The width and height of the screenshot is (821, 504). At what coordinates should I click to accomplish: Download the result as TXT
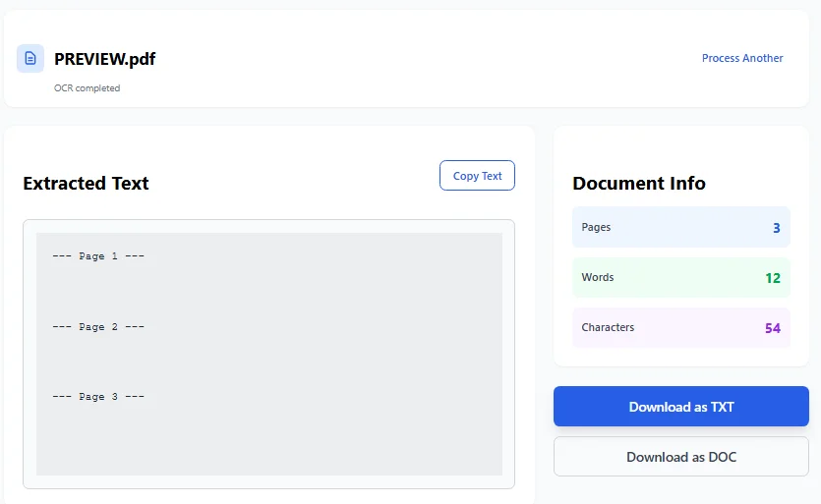click(x=681, y=407)
